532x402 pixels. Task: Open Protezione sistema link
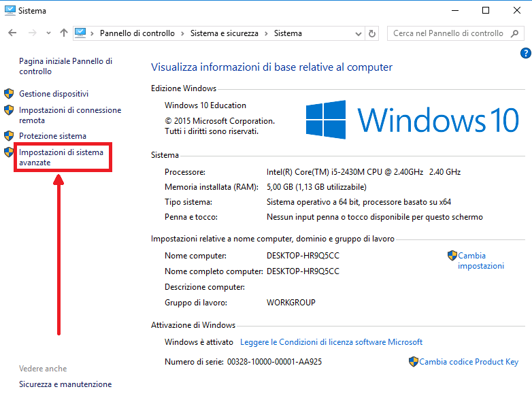[x=52, y=135]
